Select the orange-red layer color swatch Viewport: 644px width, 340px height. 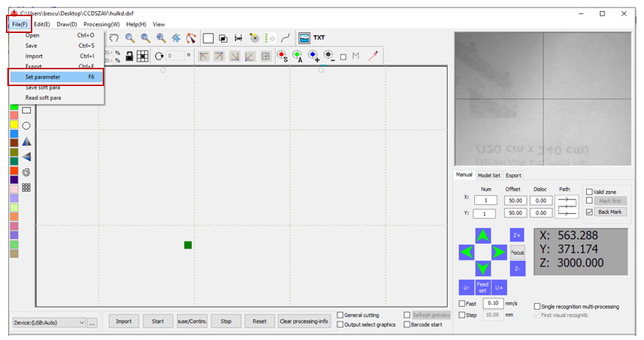[x=14, y=171]
